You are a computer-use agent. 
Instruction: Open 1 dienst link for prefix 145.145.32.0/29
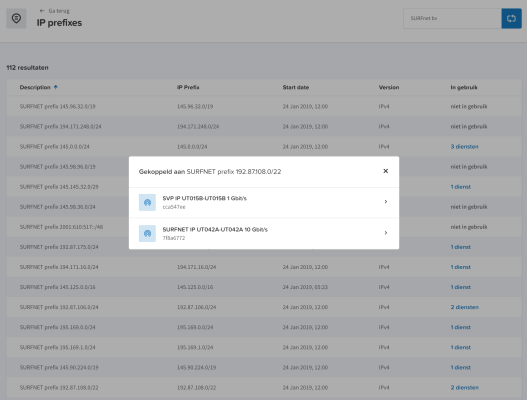tap(461, 187)
